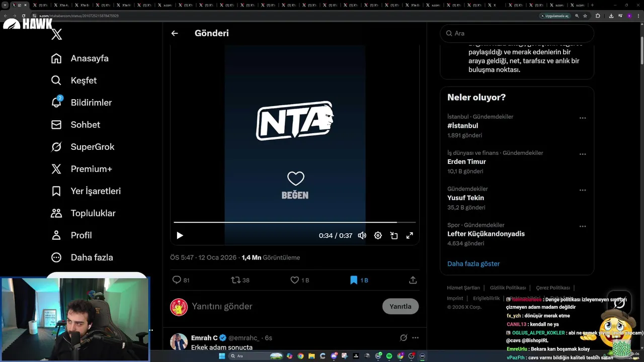Open #İstanbul trending topic
This screenshot has width=644, height=362.
tap(463, 126)
